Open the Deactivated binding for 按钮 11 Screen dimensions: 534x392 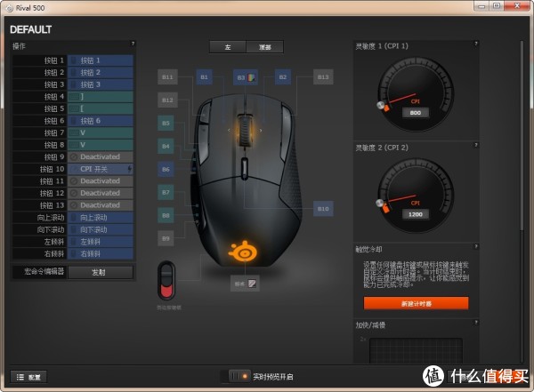(100, 181)
